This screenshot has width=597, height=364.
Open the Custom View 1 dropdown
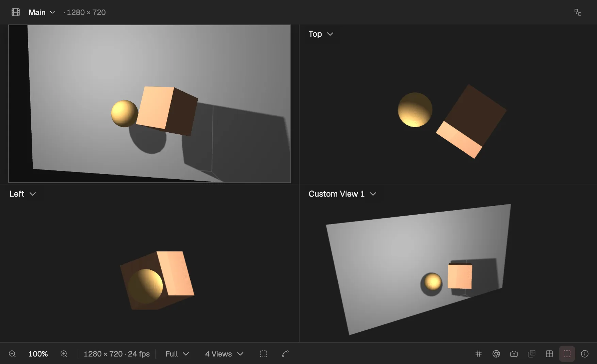point(342,194)
